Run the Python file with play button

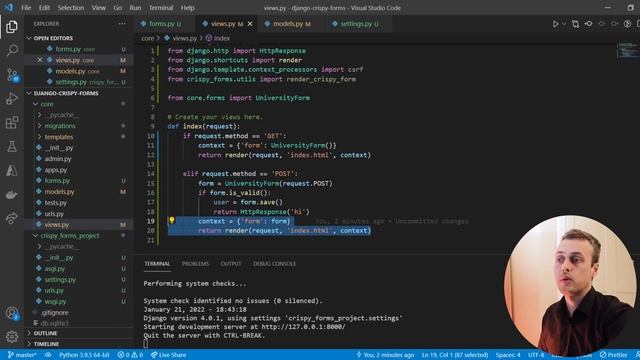[x=556, y=24]
